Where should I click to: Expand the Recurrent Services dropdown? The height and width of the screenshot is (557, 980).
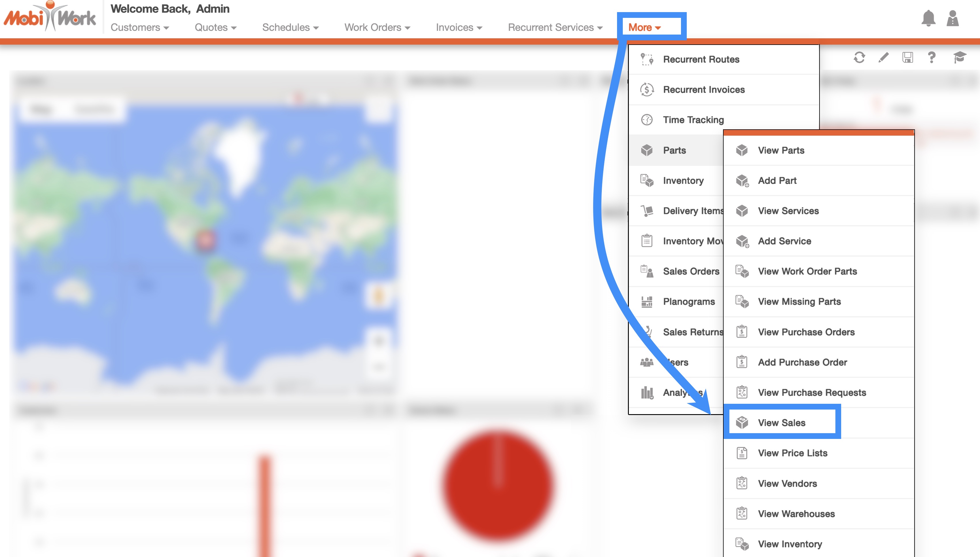[555, 28]
